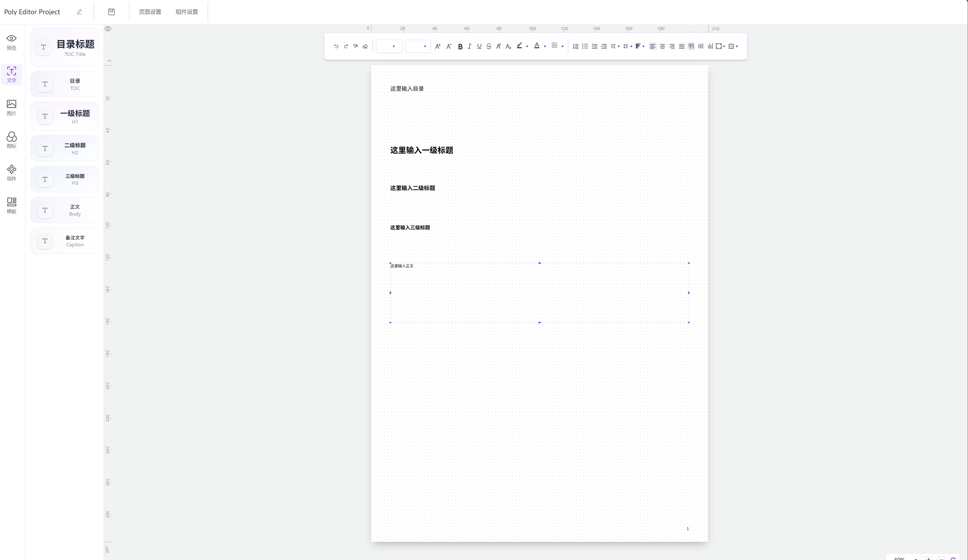The width and height of the screenshot is (968, 560).
Task: Expand the line spacing dropdown arrow
Action: [631, 46]
